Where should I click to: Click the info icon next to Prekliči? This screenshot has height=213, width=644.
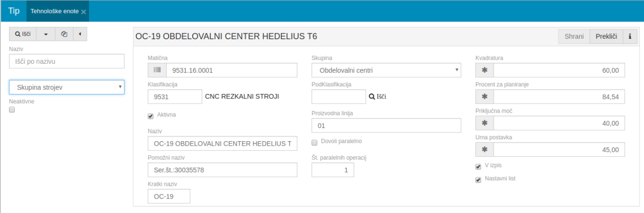coord(629,37)
